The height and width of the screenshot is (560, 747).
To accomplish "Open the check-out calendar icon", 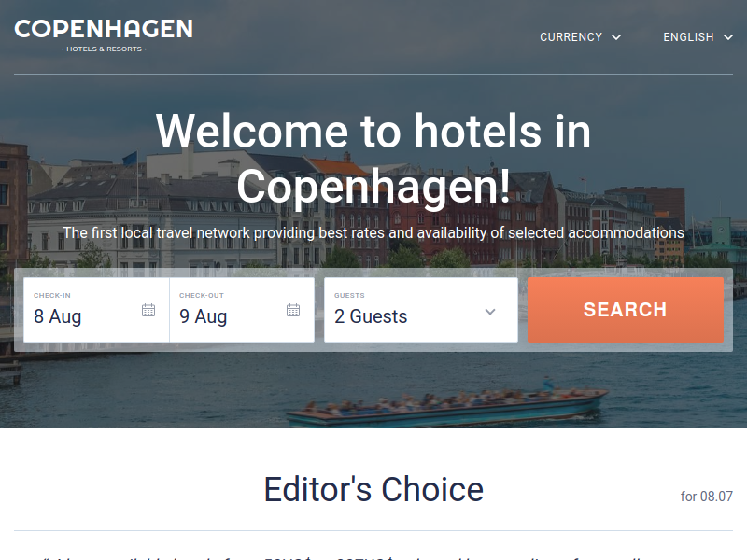I will pyautogui.click(x=293, y=310).
